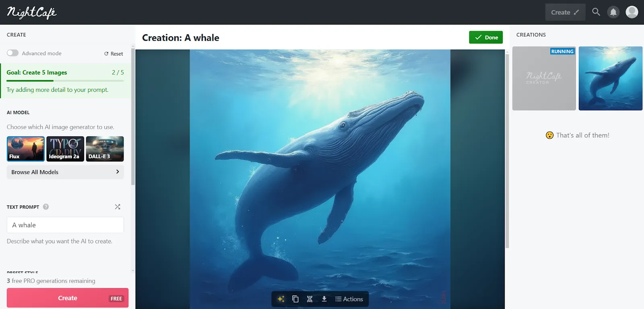Click the hourglass icon in image toolbar
The height and width of the screenshot is (309, 644).
pos(310,299)
